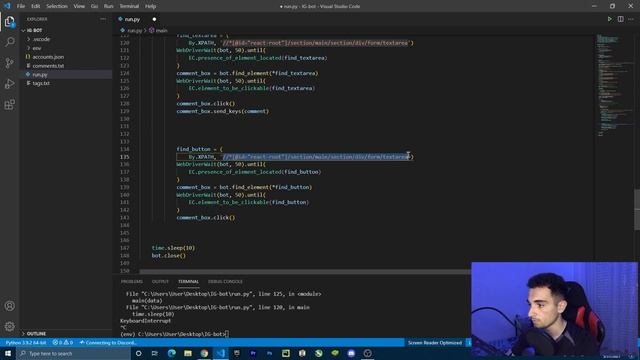Open the Explorer view in activity bar
Screen dimensions: 640x360
click(9, 22)
